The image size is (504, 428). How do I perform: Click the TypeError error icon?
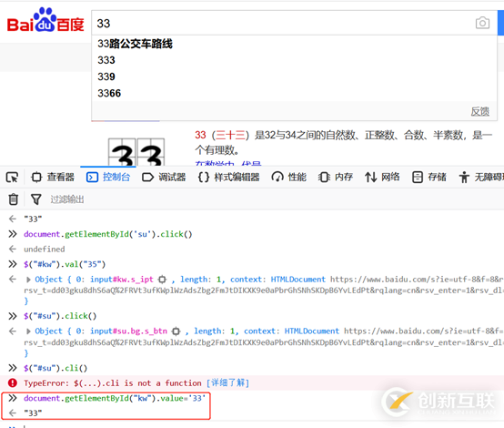coord(13,383)
